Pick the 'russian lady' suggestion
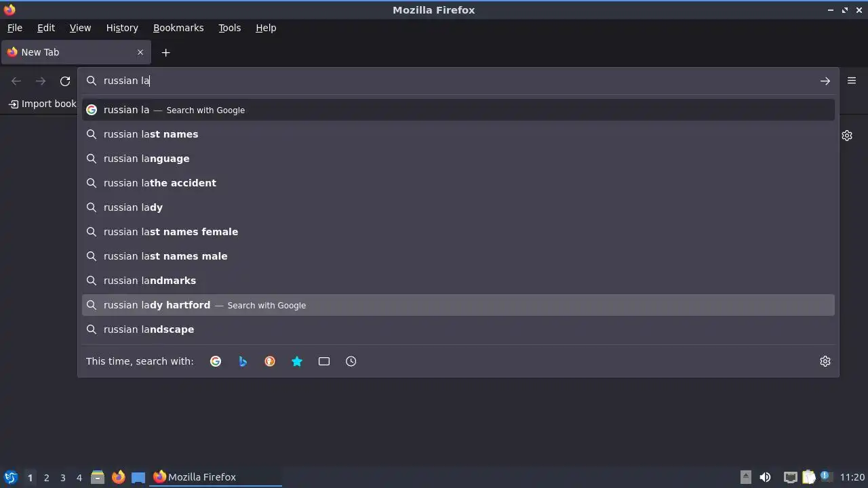The height and width of the screenshot is (488, 868). click(x=458, y=207)
